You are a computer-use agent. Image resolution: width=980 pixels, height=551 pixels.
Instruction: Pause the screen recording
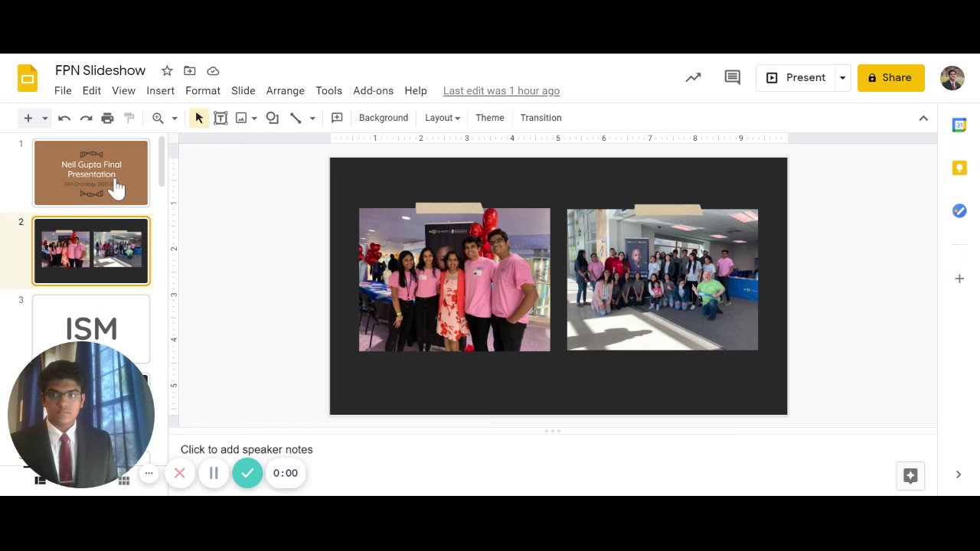[x=214, y=474]
